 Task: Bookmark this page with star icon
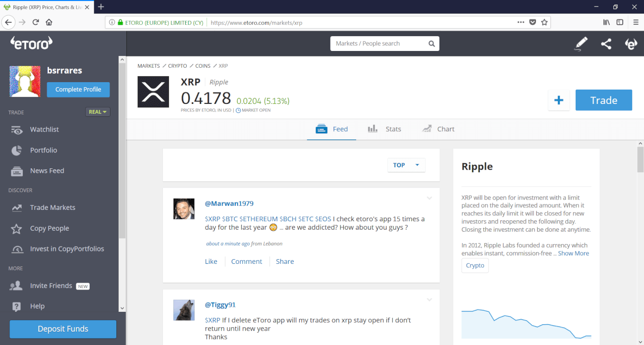click(x=544, y=22)
